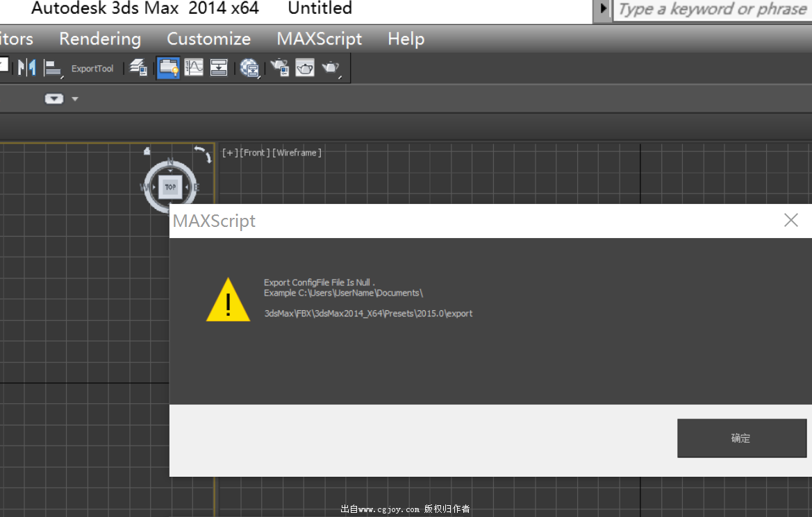Click the 'Example C:\Users\UserName\Documents\' text

(343, 293)
